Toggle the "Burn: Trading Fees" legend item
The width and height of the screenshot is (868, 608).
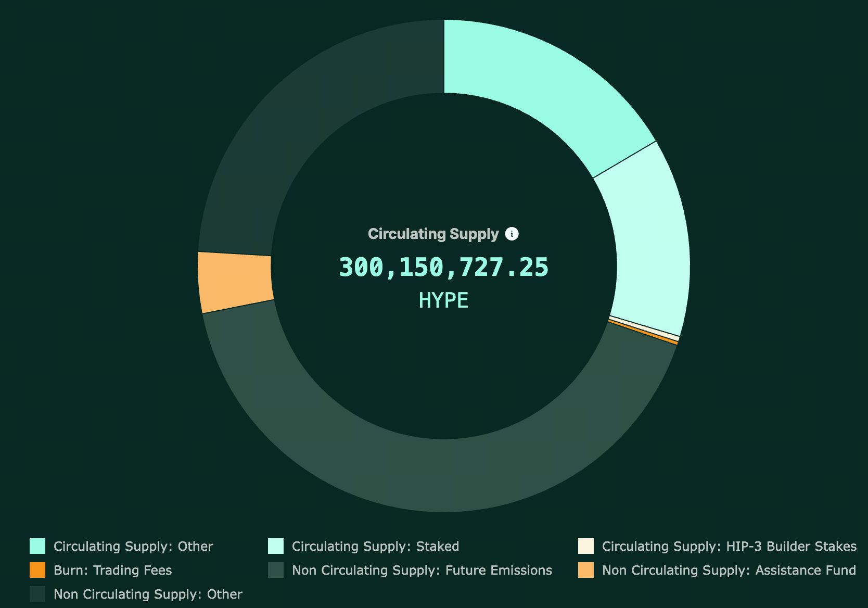pos(112,570)
